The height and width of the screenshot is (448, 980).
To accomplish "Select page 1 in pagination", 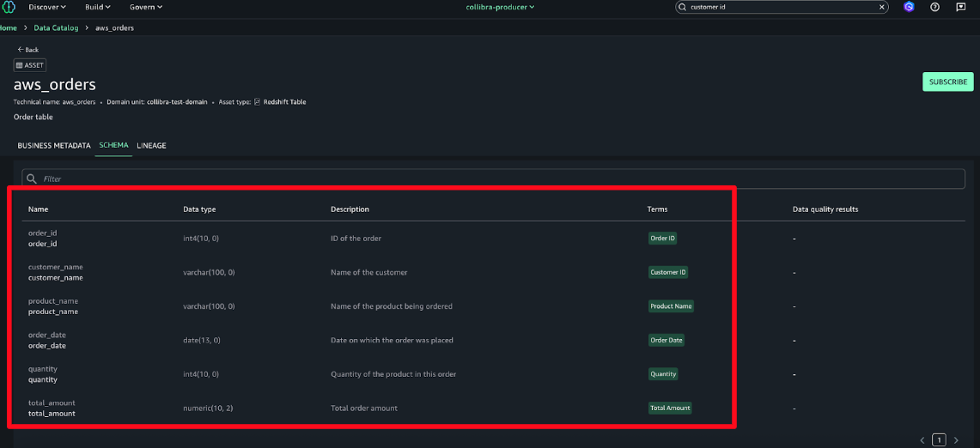I will [x=939, y=440].
